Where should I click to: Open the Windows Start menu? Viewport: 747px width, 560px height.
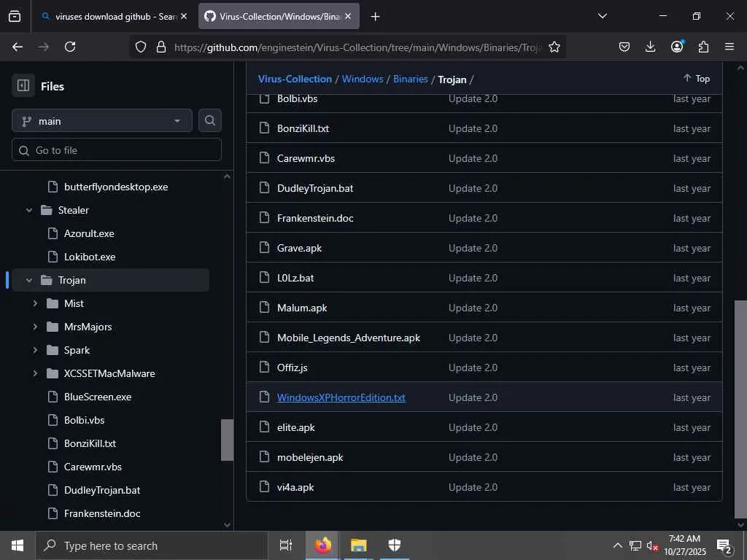tap(18, 545)
